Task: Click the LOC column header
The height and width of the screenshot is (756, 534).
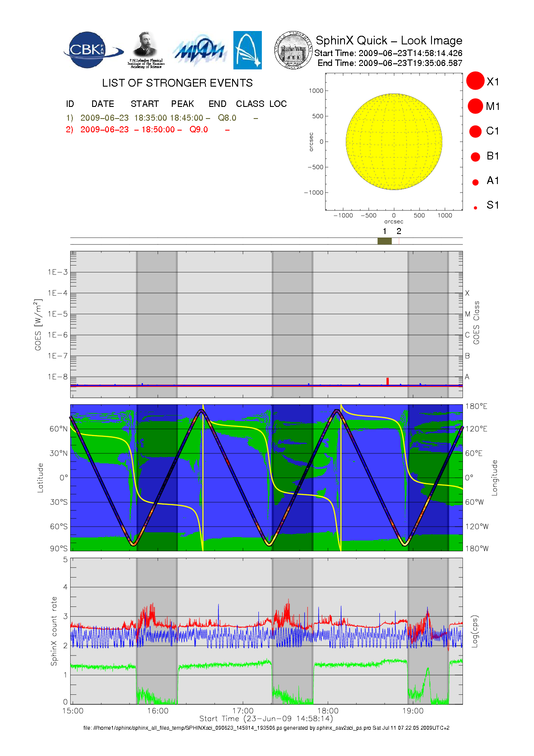Action: 278,104
